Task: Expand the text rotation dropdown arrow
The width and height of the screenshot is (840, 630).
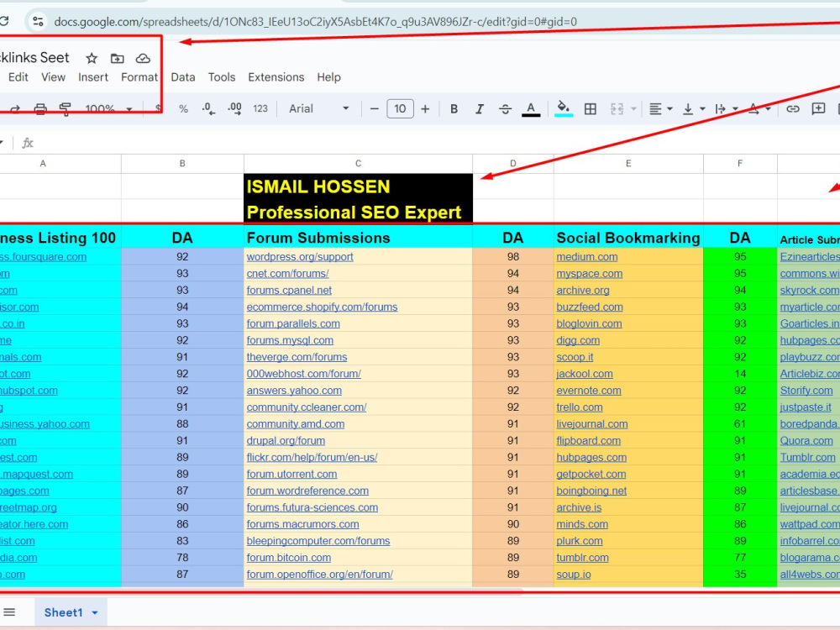Action: coord(769,109)
